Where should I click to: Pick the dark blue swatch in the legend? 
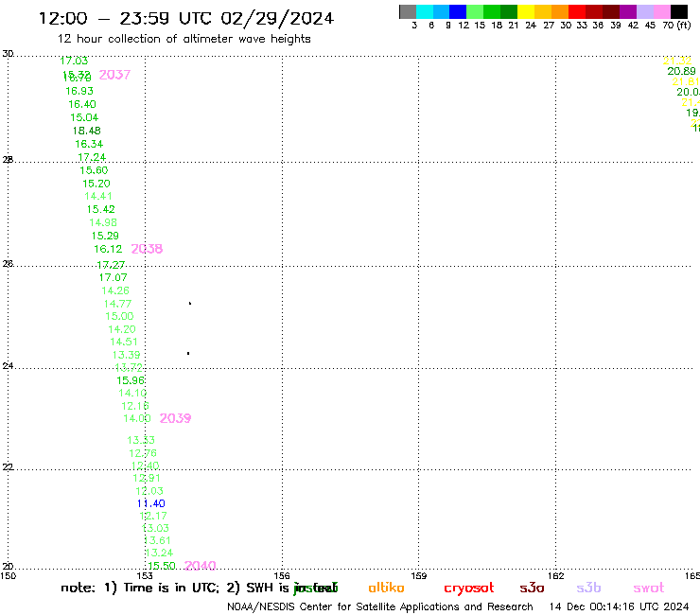click(458, 11)
